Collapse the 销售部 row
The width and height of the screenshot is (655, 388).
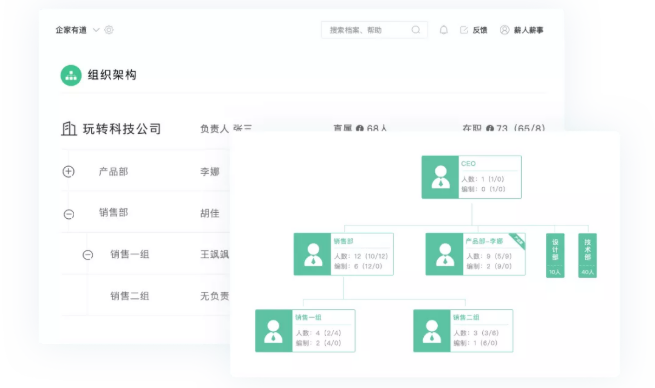tap(69, 214)
